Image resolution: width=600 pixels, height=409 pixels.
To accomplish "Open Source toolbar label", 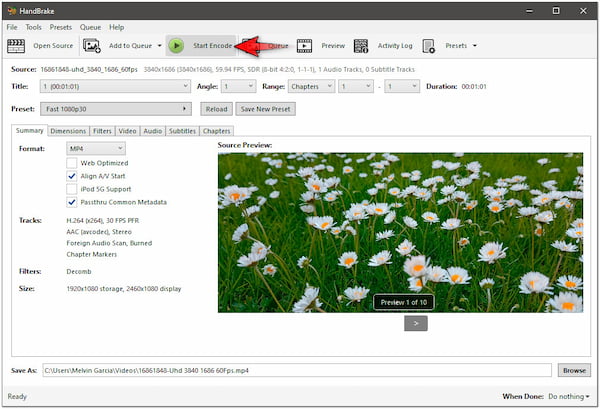I will coord(53,46).
